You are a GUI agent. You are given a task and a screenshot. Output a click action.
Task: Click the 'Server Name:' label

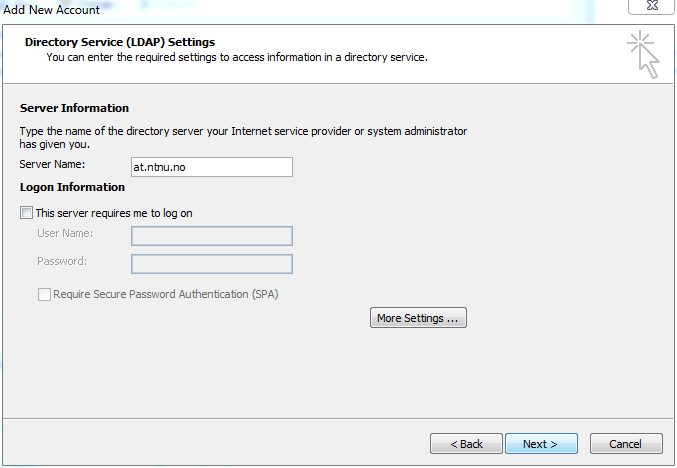[x=52, y=164]
